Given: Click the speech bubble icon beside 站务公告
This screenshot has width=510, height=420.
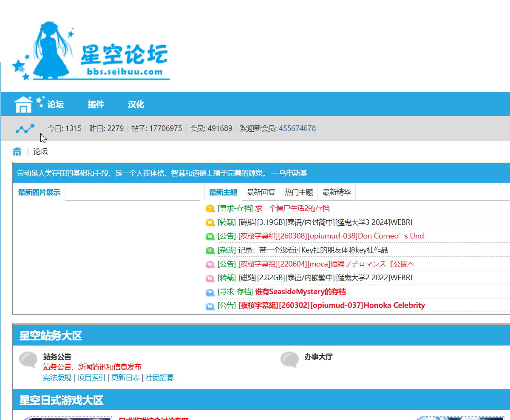Looking at the screenshot, I should [x=28, y=360].
